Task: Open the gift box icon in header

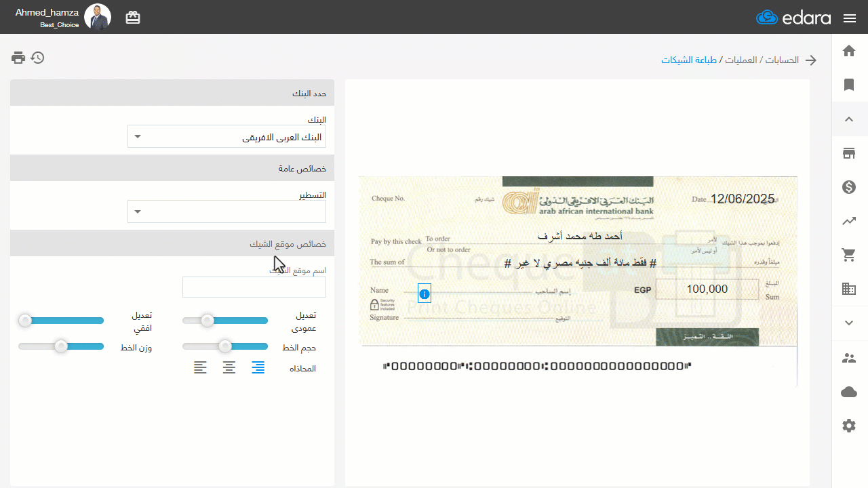Action: pyautogui.click(x=133, y=18)
